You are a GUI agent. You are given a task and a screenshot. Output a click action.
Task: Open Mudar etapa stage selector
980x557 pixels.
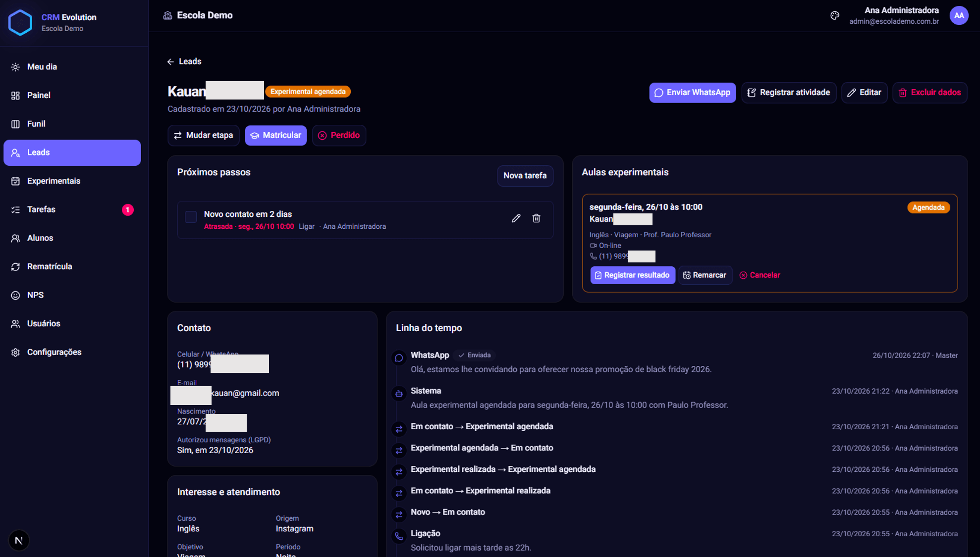click(204, 136)
